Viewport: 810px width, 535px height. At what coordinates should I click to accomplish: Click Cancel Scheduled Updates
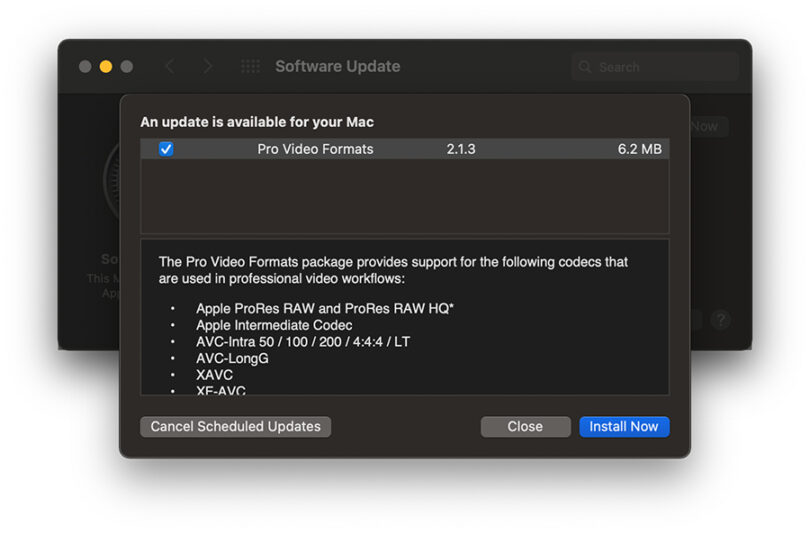coord(235,427)
